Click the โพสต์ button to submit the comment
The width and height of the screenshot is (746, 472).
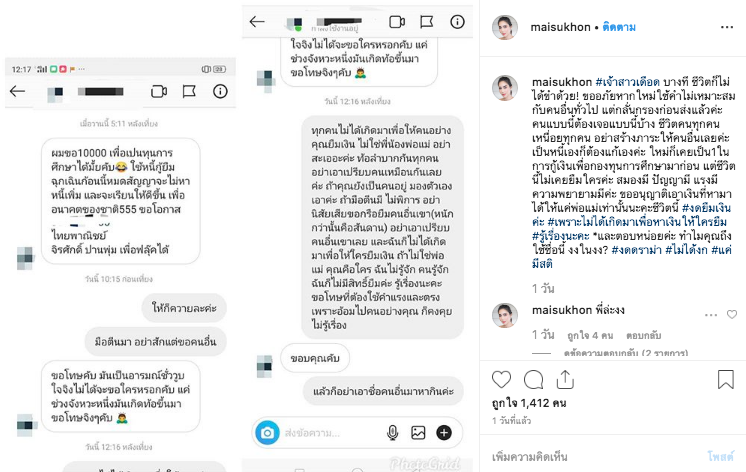click(x=720, y=456)
